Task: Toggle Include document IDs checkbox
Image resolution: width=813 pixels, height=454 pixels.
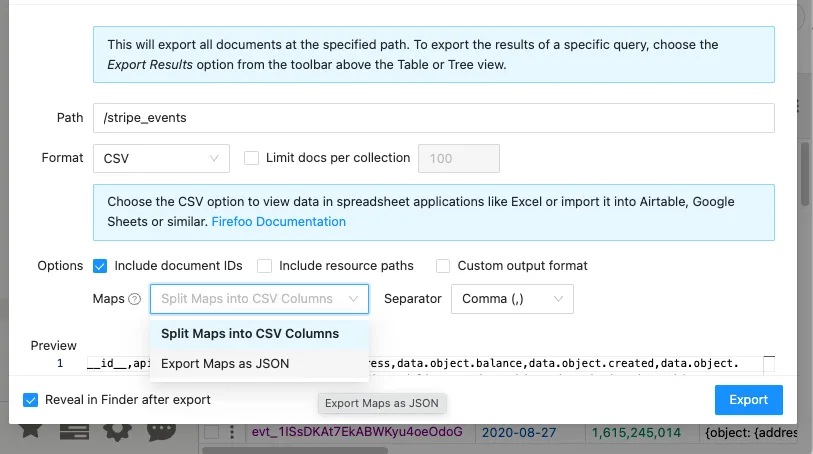Action: coord(100,266)
